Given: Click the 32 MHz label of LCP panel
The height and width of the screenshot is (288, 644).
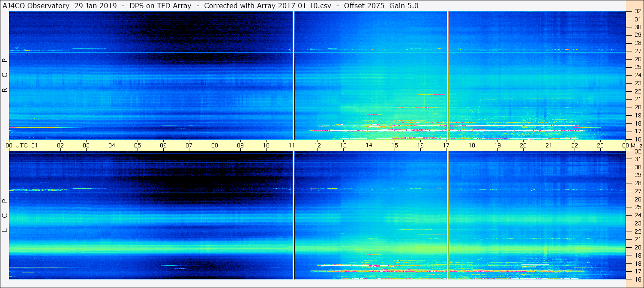Looking at the screenshot, I should [x=638, y=151].
